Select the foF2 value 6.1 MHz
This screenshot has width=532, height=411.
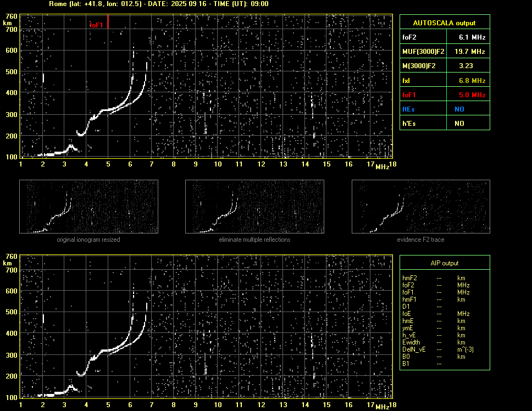point(472,37)
